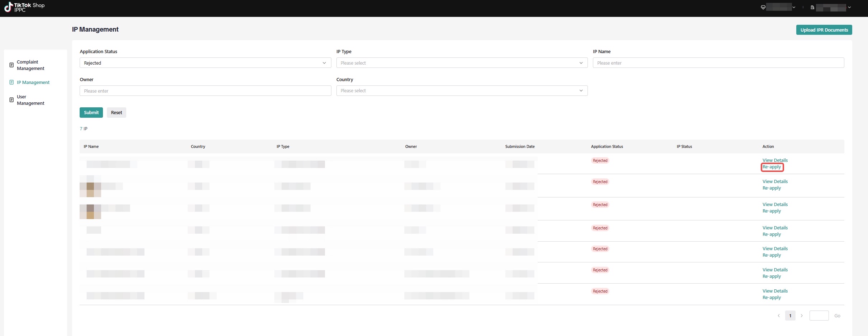Viewport: 868px width, 336px height.
Task: View Details of the last rejected IP
Action: (775, 291)
